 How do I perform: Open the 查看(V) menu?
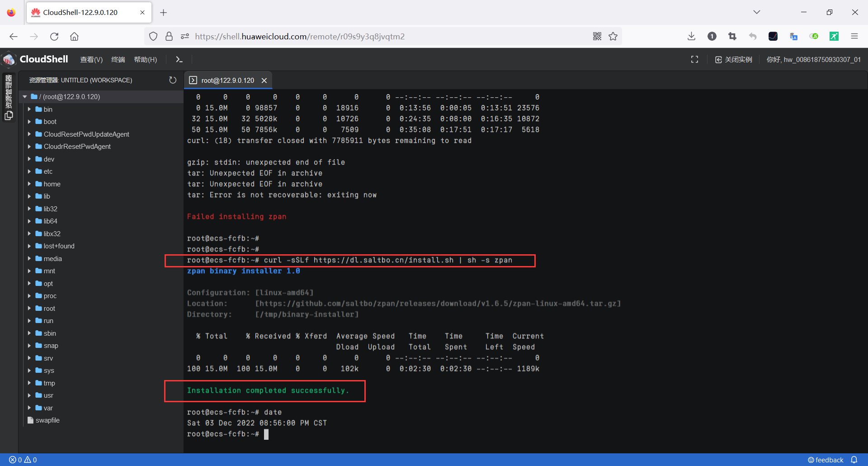tap(91, 60)
